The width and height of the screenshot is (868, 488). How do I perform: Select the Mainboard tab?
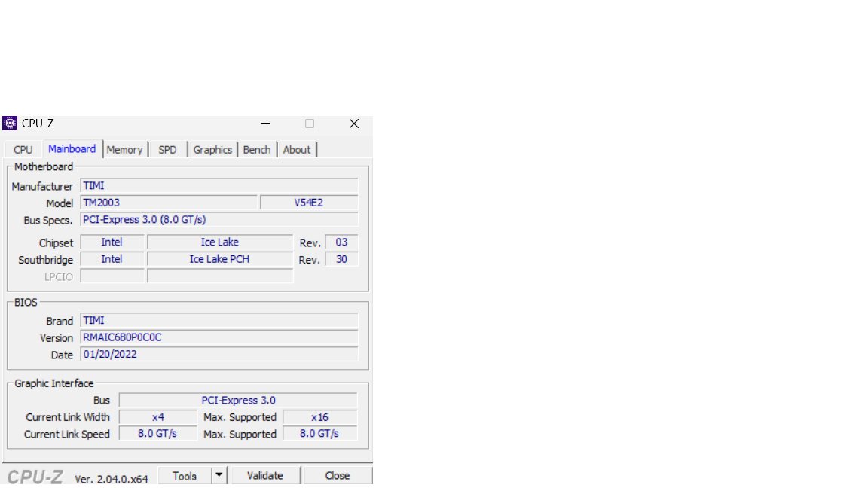72,149
